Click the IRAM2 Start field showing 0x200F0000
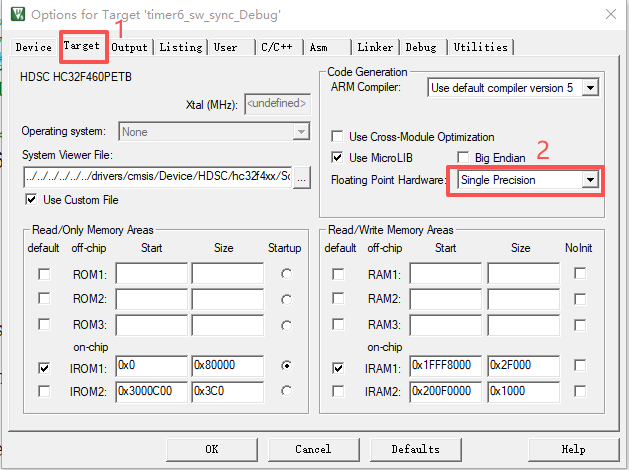 tap(446, 392)
